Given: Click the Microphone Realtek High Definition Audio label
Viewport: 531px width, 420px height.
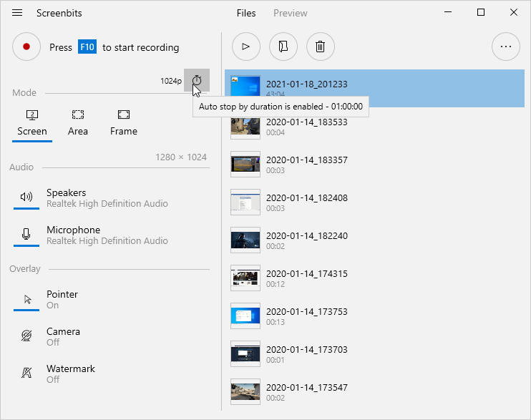Looking at the screenshot, I should (107, 235).
